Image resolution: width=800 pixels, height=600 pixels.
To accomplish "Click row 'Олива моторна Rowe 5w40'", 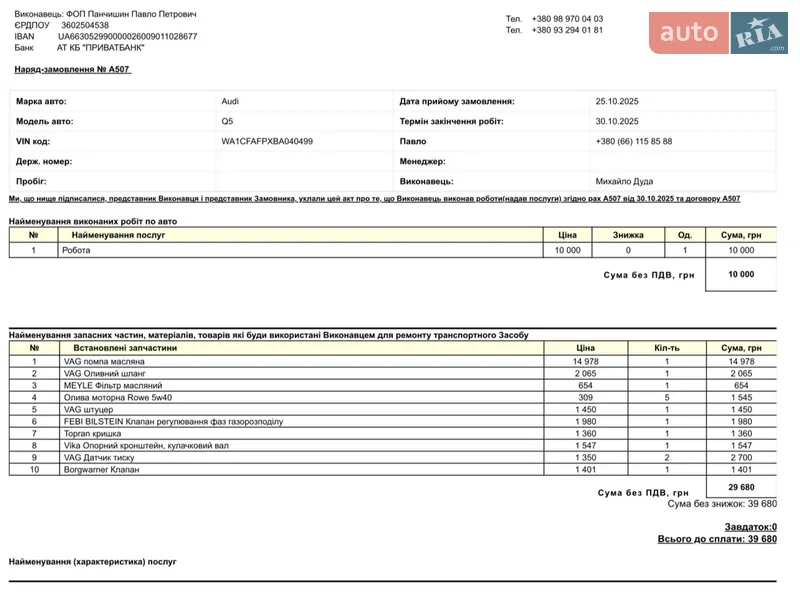I will 393,397.
